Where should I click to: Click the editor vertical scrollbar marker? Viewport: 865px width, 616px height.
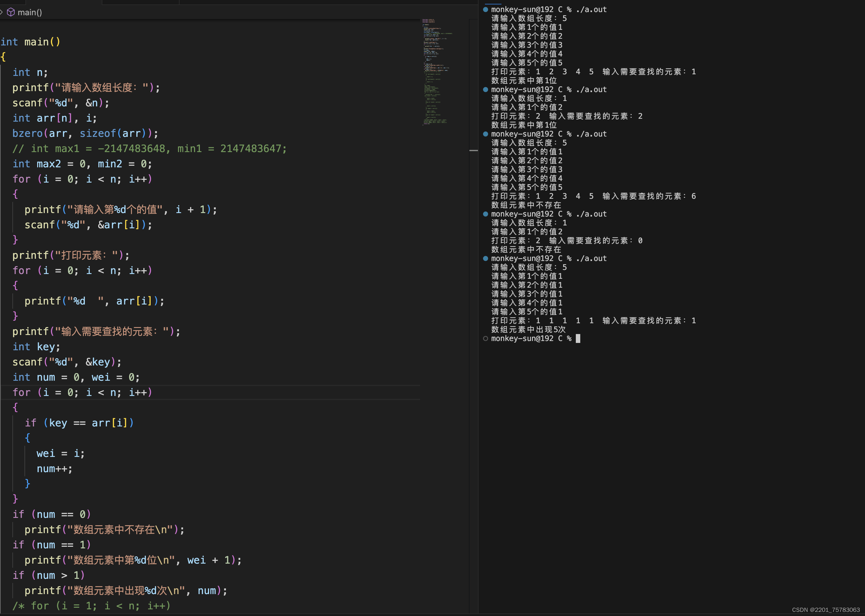click(x=473, y=151)
